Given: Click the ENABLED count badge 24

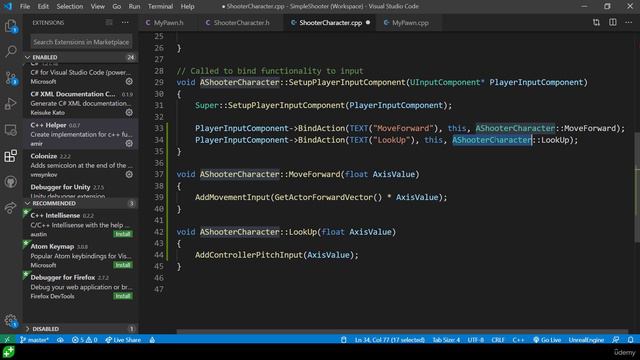Looking at the screenshot, I should pyautogui.click(x=131, y=57).
